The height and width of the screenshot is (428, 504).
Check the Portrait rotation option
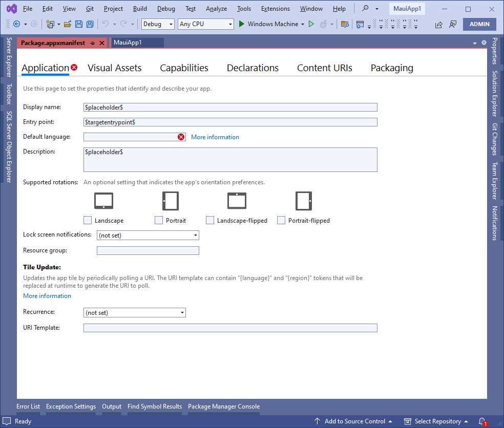(159, 220)
